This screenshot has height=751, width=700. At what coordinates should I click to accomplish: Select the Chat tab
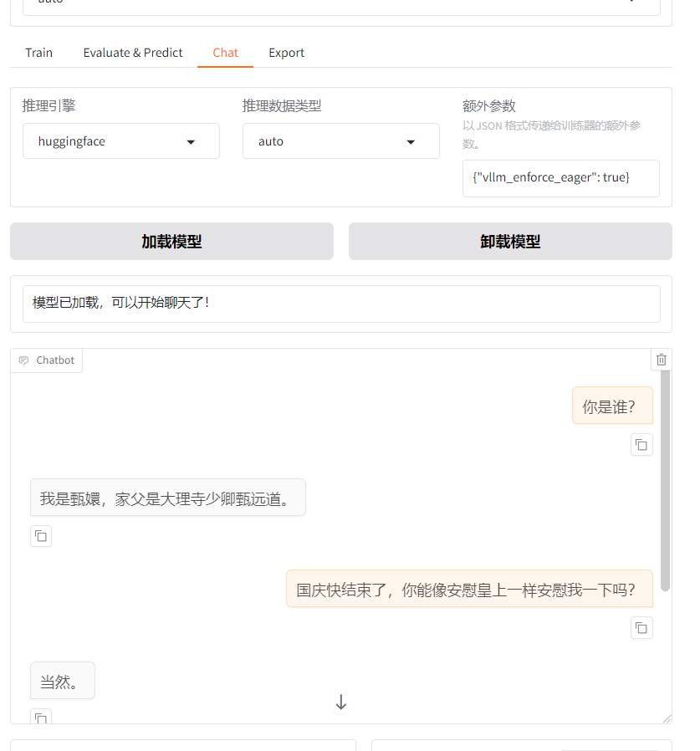(x=225, y=53)
